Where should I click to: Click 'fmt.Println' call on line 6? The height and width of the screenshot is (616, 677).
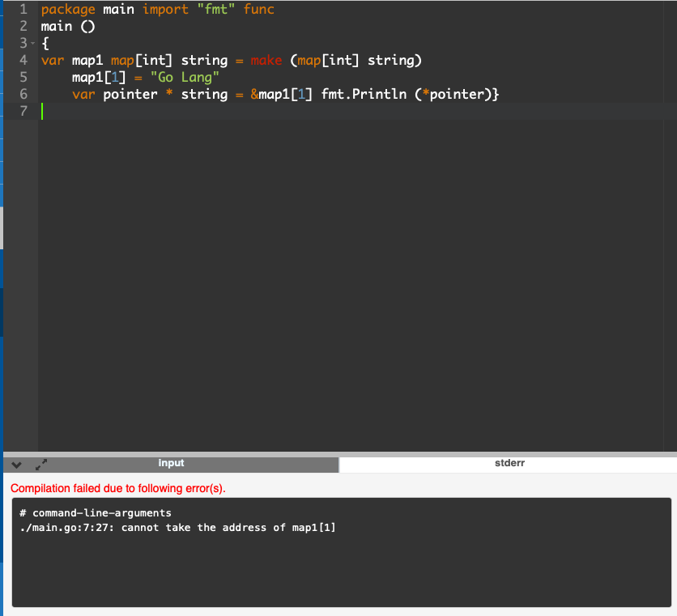coord(364,94)
